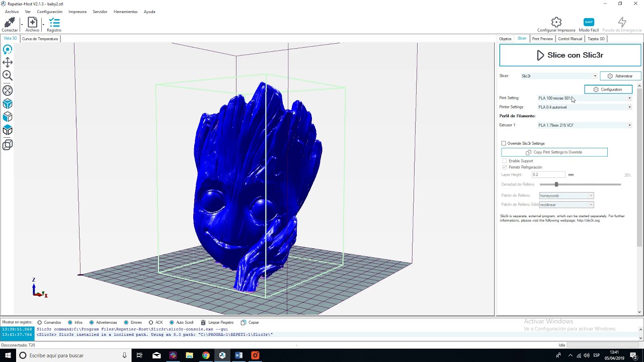Screen dimensions: 644x362
Task: Check Enable Support box
Action: (x=505, y=161)
